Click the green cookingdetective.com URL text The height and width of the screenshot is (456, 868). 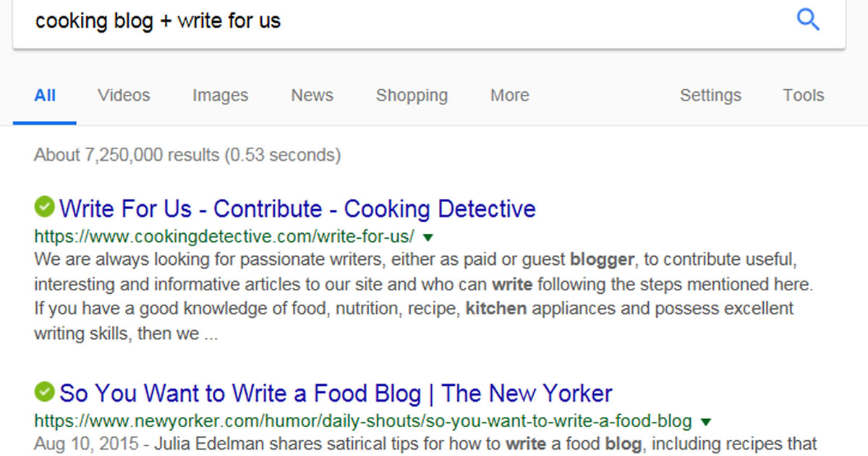[224, 237]
